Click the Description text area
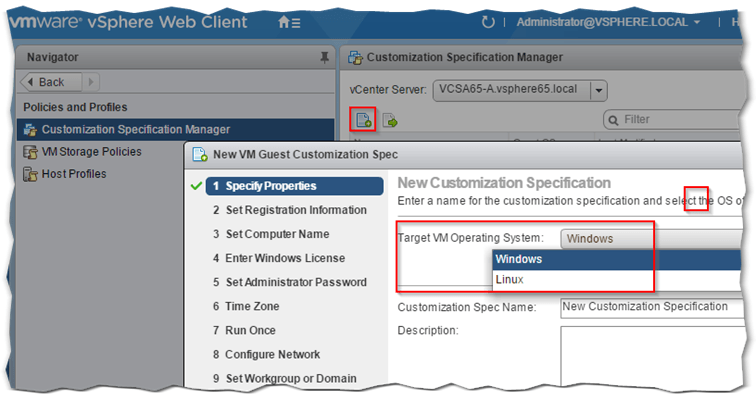The image size is (756, 401). tap(651, 356)
